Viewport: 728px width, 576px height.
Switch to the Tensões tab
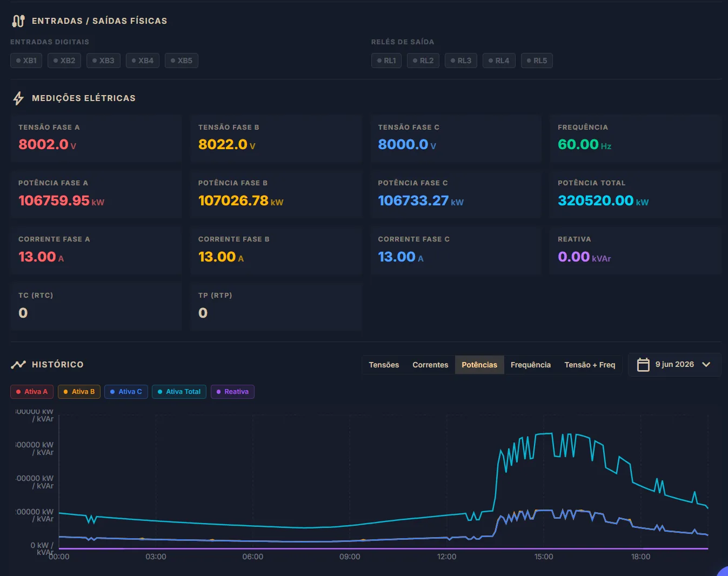coord(384,365)
